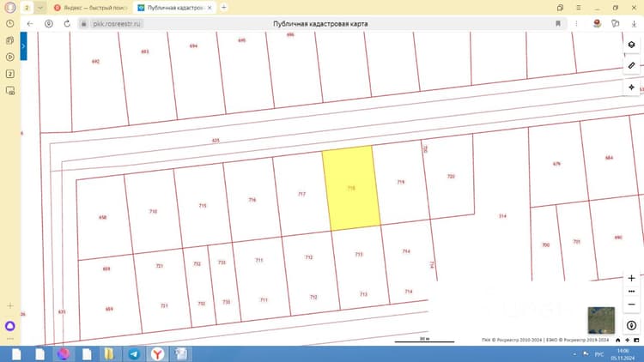
Task: Open address bar three-dots menu
Action: [576, 24]
